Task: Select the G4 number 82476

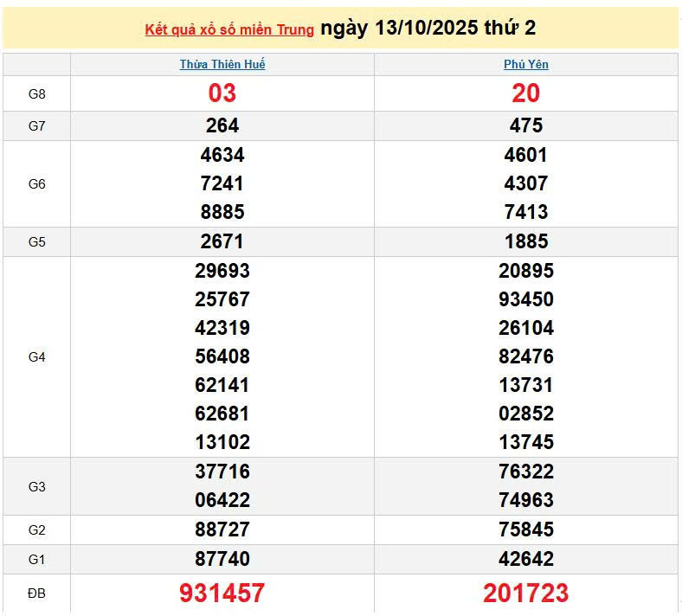Action: pyautogui.click(x=525, y=356)
